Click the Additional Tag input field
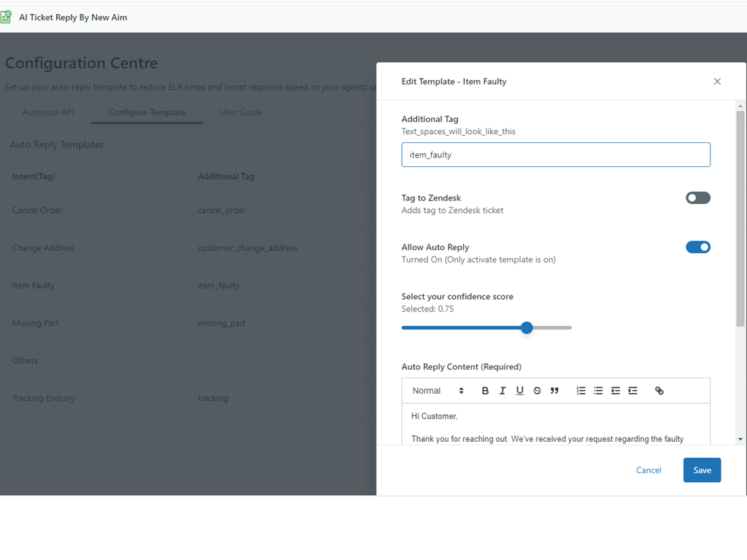 tap(555, 155)
